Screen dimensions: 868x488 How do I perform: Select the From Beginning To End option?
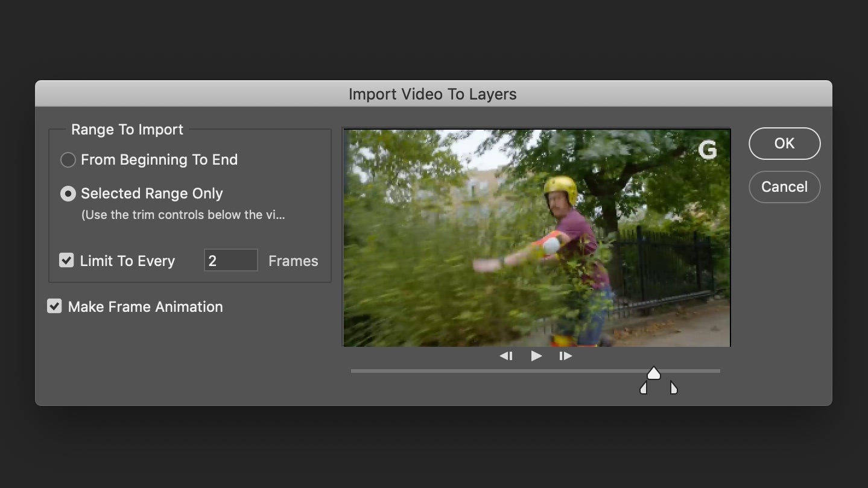tap(68, 159)
